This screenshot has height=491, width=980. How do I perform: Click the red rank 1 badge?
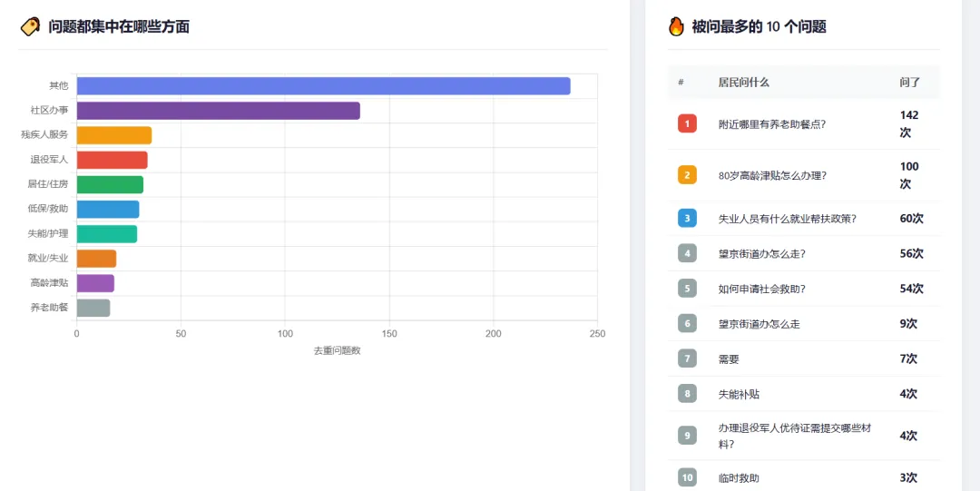687,123
